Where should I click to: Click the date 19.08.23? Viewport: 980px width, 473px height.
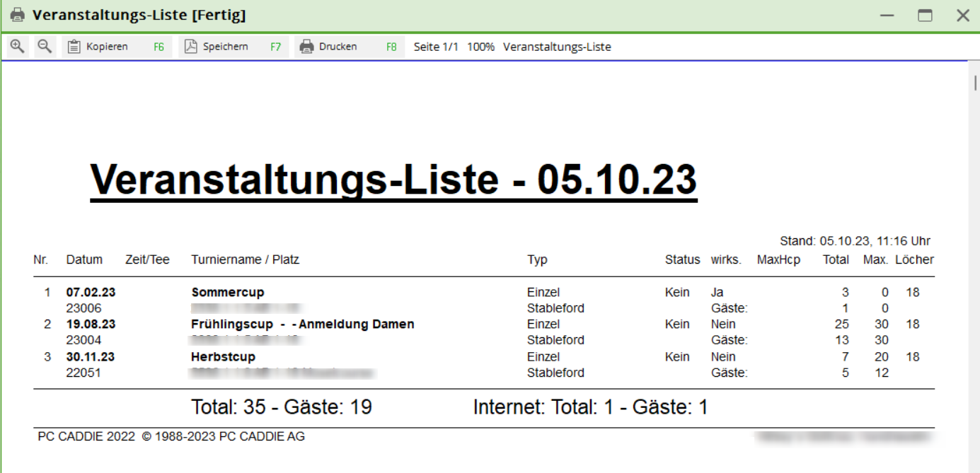pos(91,324)
